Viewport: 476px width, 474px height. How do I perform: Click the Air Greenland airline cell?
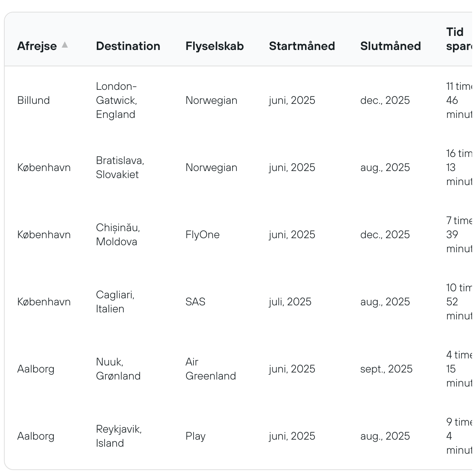211,369
